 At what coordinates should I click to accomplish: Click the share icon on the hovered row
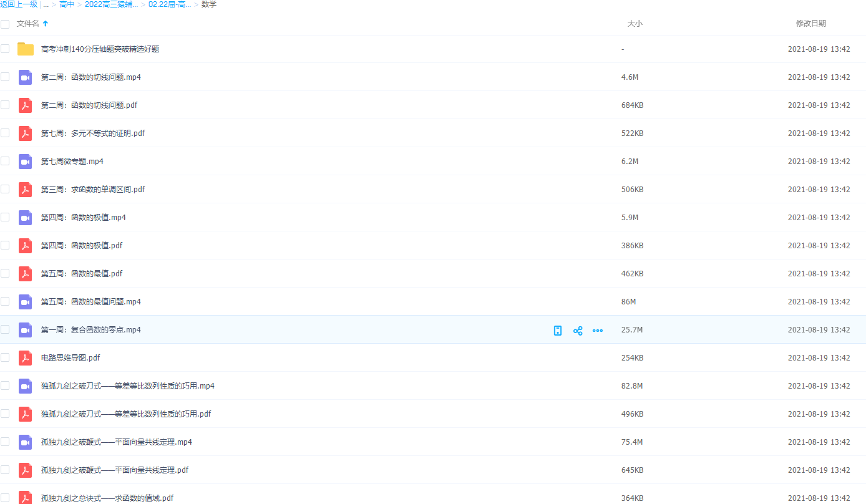click(x=578, y=331)
